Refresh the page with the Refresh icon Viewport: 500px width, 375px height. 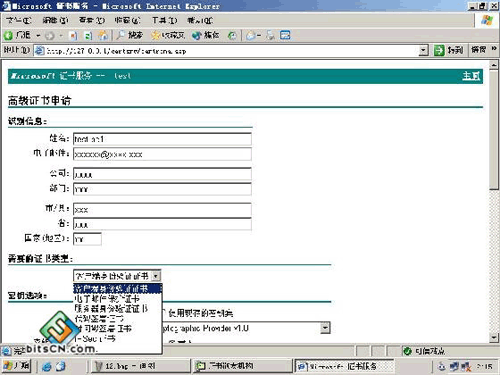(88, 35)
